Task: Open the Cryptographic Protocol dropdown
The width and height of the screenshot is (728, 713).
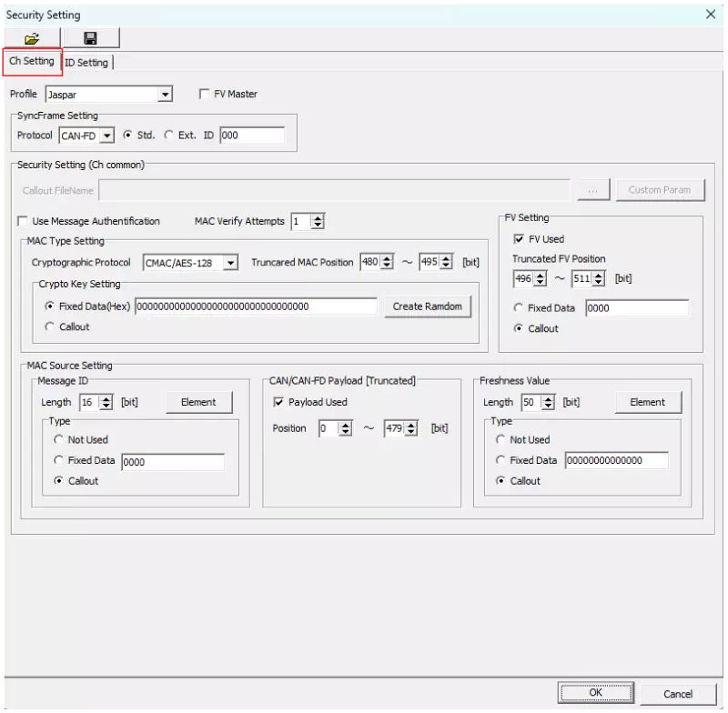Action: click(x=231, y=263)
